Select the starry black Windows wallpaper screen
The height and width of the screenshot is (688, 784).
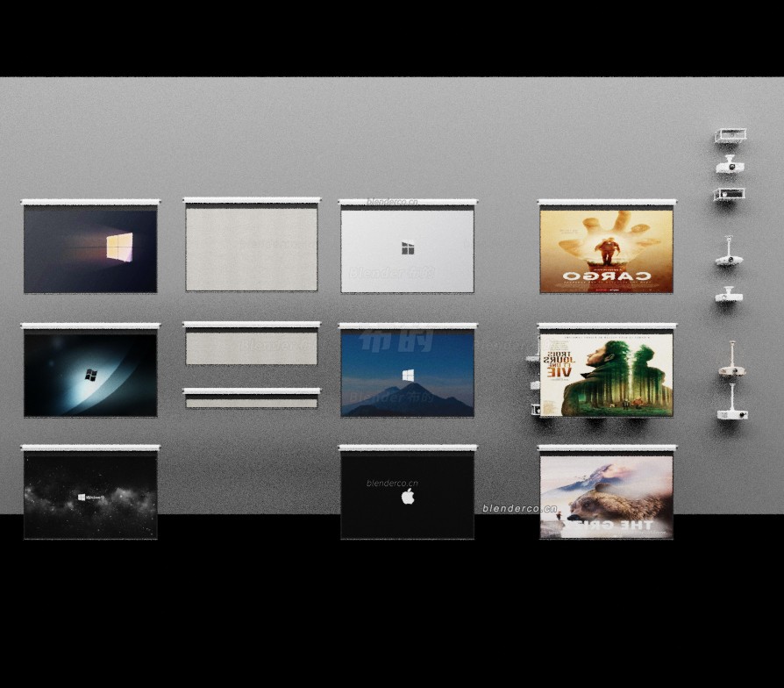pos(90,492)
